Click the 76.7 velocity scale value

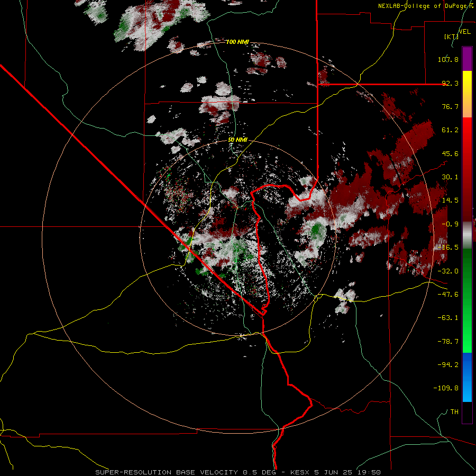[450, 106]
